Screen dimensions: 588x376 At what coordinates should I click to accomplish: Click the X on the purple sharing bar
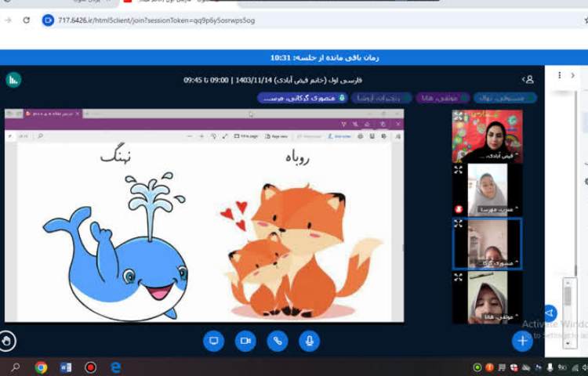click(x=398, y=124)
